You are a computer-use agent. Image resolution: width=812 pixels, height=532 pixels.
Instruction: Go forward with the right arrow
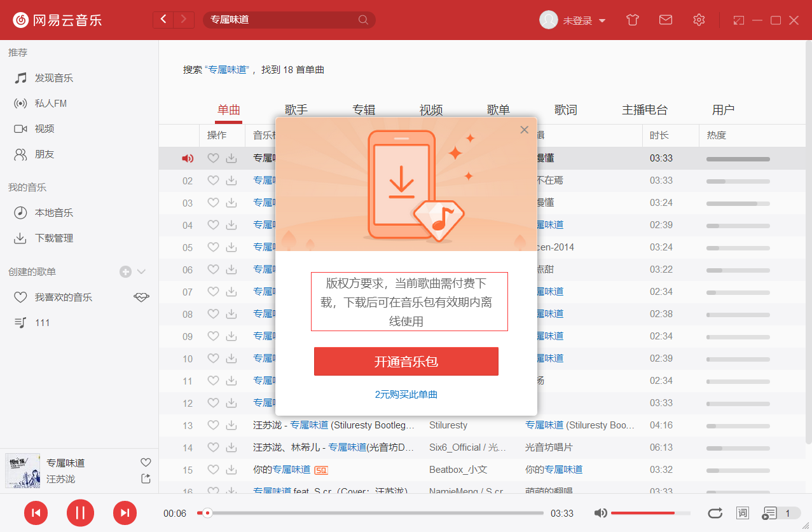[x=184, y=20]
